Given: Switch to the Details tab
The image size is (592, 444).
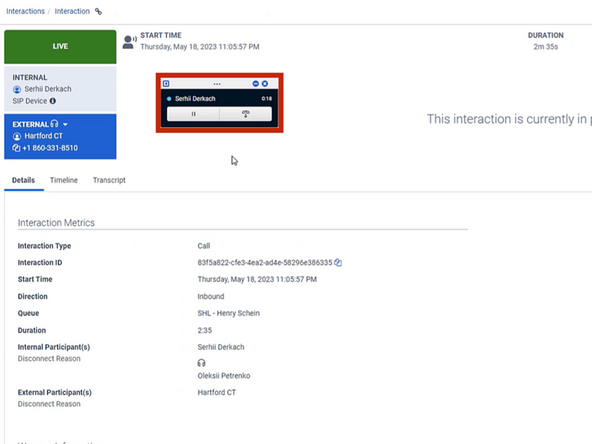Looking at the screenshot, I should [x=23, y=180].
